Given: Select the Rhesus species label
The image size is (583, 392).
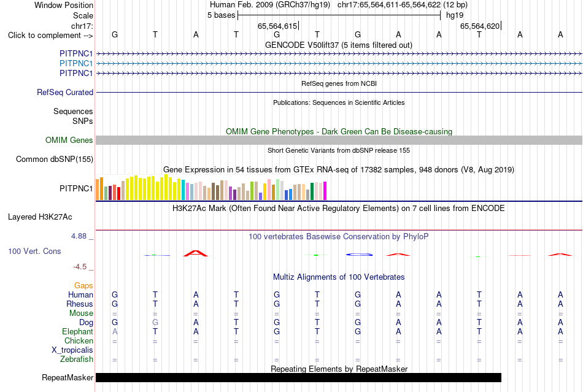Looking at the screenshot, I should [80, 304].
